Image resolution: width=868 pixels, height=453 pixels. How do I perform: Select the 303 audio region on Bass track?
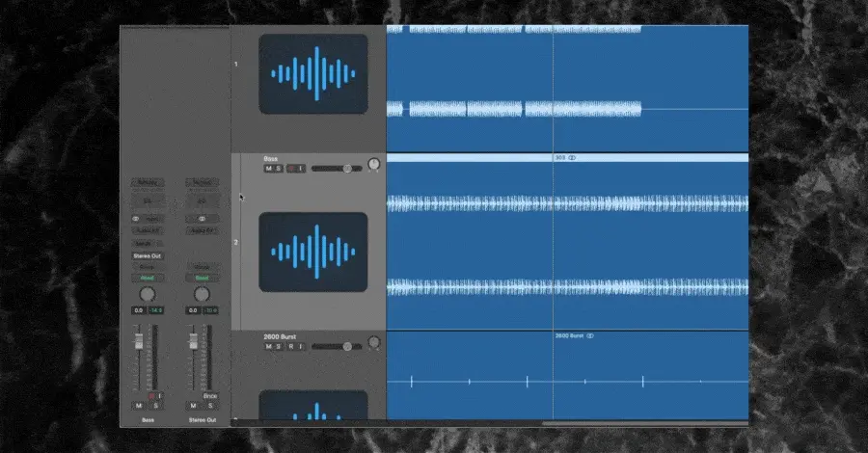[x=567, y=242]
